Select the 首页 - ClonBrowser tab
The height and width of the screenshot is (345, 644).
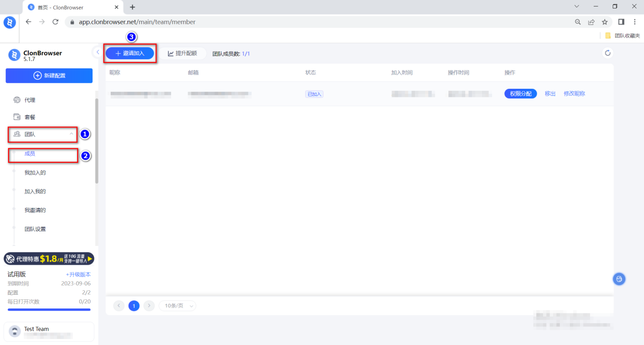[73, 7]
